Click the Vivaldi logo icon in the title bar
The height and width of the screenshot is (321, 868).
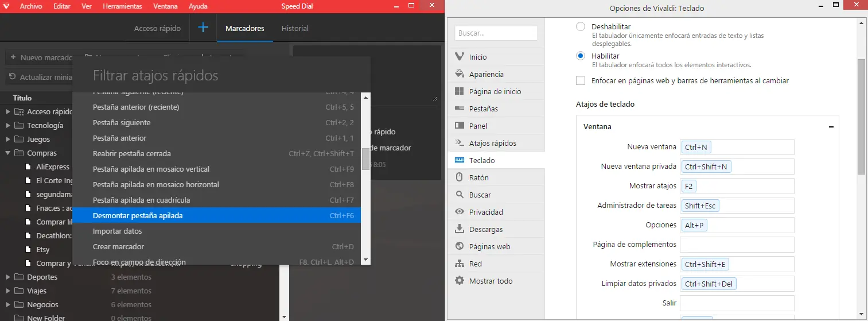pos(6,6)
